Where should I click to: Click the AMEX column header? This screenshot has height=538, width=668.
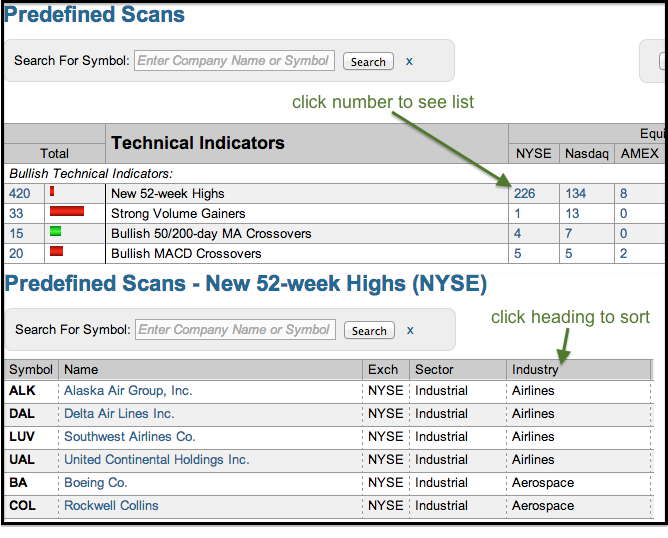[639, 153]
